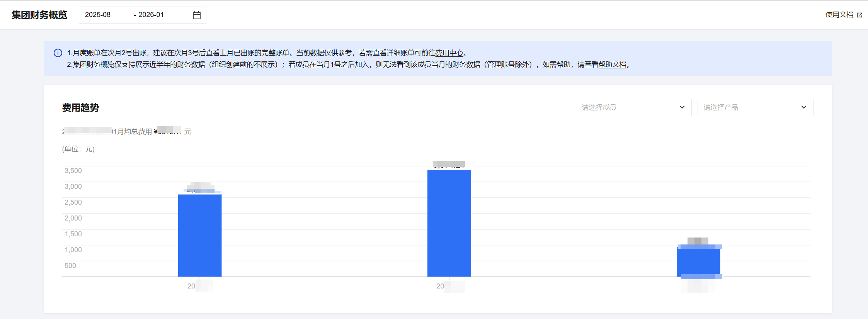Click the external-link icon beside 使用文档
868x319 pixels.
pyautogui.click(x=859, y=15)
